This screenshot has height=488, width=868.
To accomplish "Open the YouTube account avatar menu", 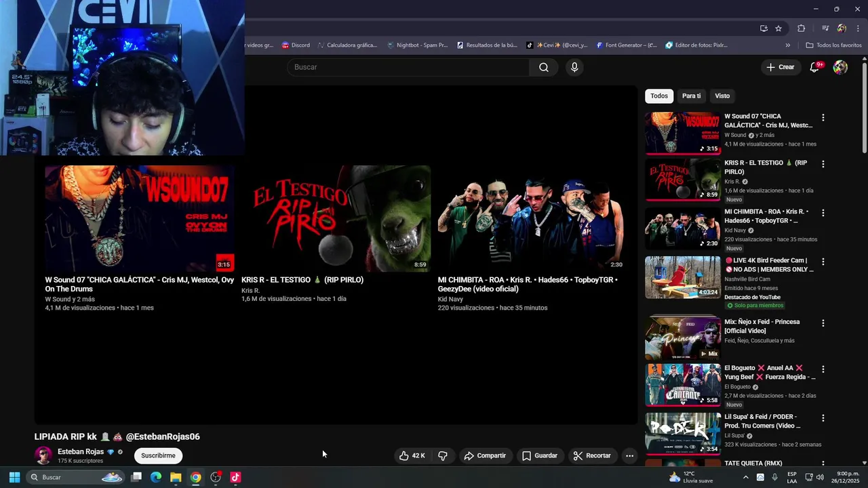I will [x=840, y=67].
